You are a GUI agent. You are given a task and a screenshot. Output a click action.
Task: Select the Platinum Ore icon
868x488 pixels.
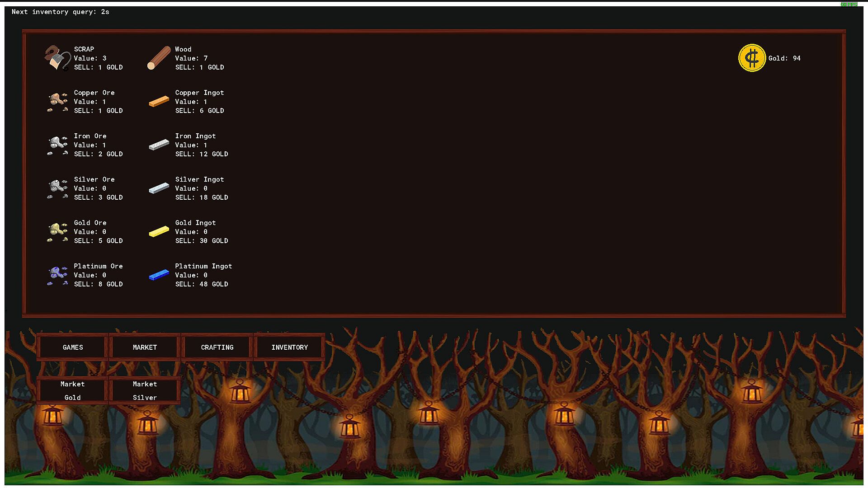(x=57, y=275)
